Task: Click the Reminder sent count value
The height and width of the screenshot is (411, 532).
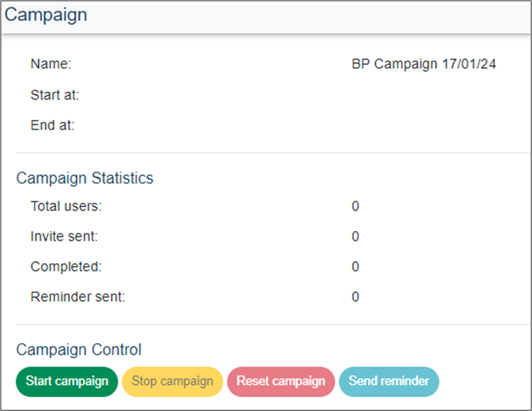Action: coord(355,297)
